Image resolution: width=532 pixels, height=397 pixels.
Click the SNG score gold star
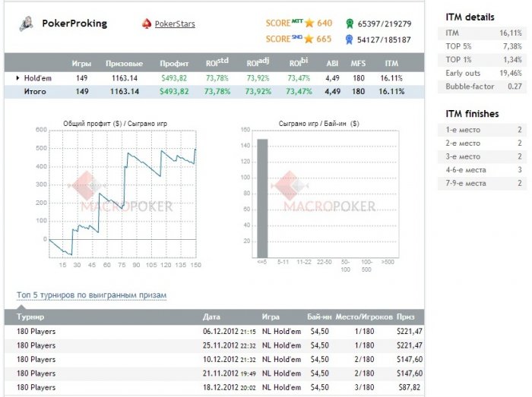pos(309,39)
